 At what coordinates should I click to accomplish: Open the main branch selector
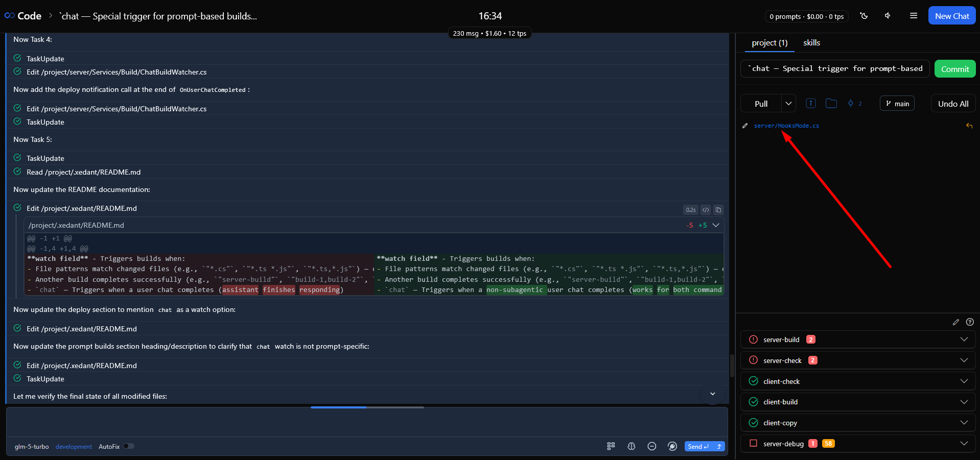point(897,104)
